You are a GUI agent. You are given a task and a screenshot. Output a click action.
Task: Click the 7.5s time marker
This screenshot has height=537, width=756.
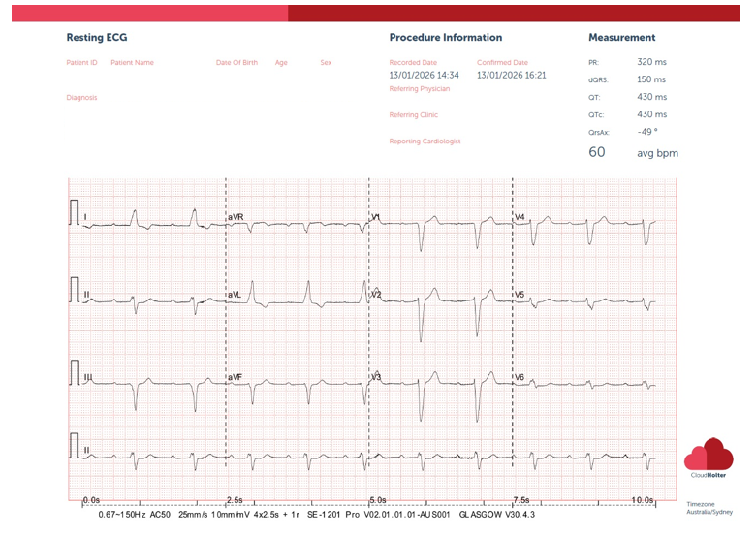520,500
